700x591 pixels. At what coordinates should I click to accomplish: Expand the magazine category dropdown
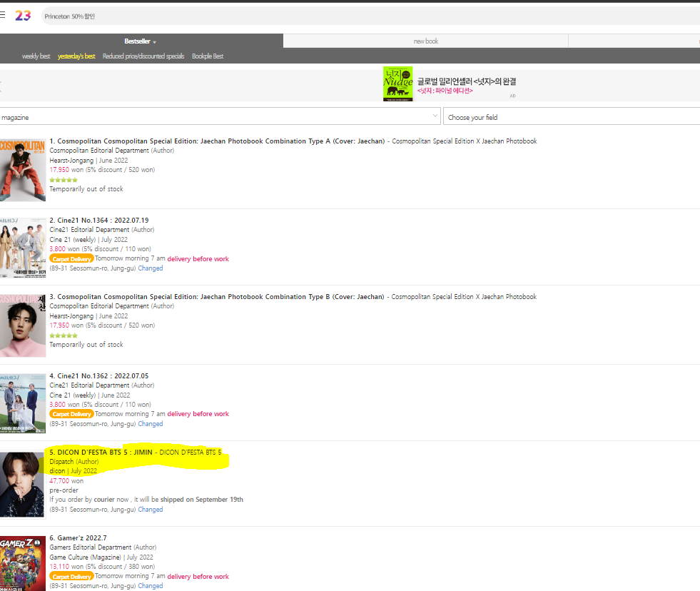tap(220, 116)
